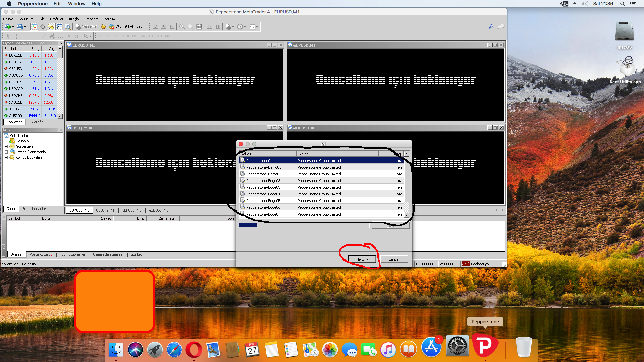Image resolution: width=644 pixels, height=362 pixels.
Task: Click the server scan progress bar
Action: tap(304, 225)
